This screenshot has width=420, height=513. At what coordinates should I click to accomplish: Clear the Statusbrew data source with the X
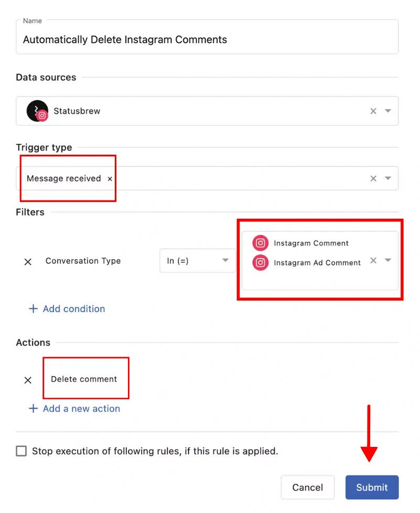click(373, 111)
